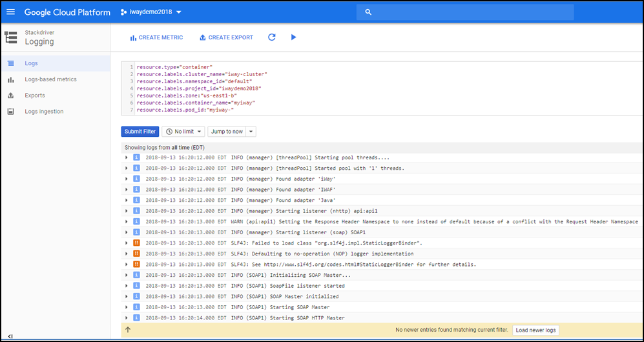Expand the 'Starting pool threads' log entry
Screen dimensions: 644x342
pos(126,157)
